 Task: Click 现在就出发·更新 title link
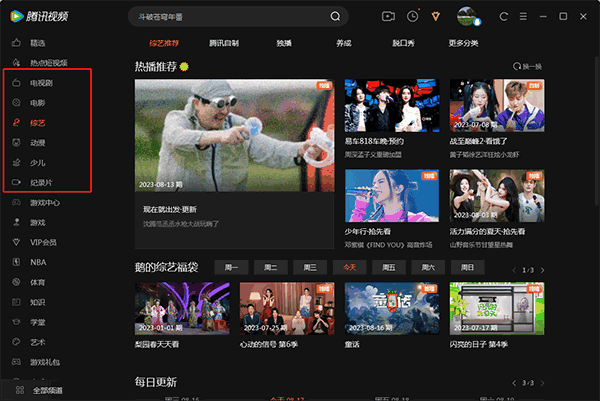[x=170, y=210]
